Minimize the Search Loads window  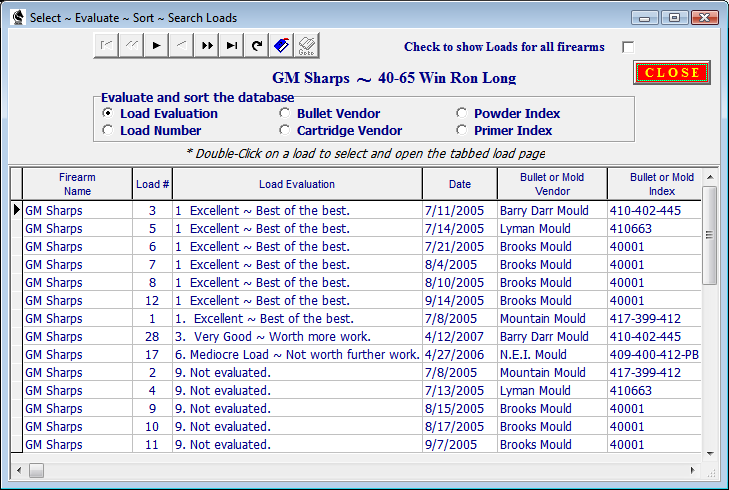click(x=644, y=18)
